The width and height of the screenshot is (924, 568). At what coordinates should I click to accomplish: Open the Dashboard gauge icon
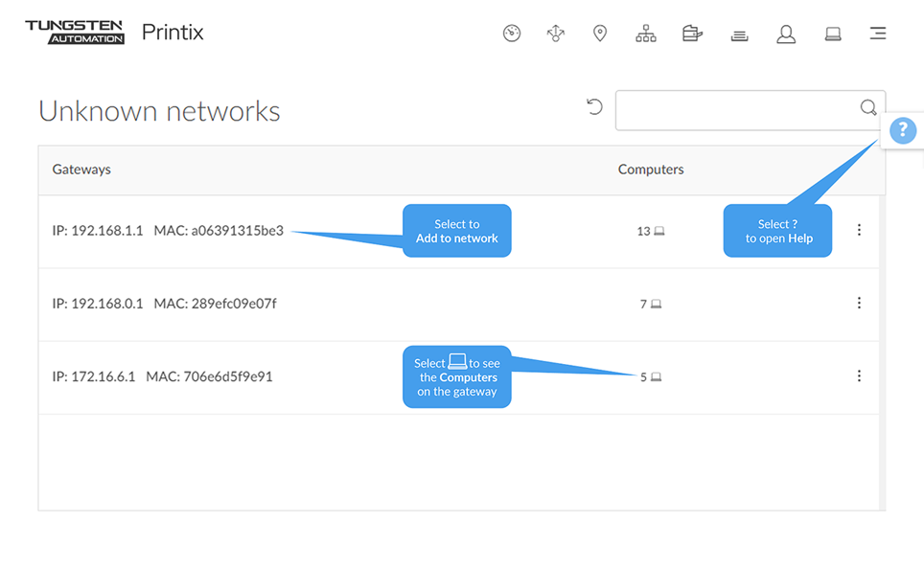512,34
